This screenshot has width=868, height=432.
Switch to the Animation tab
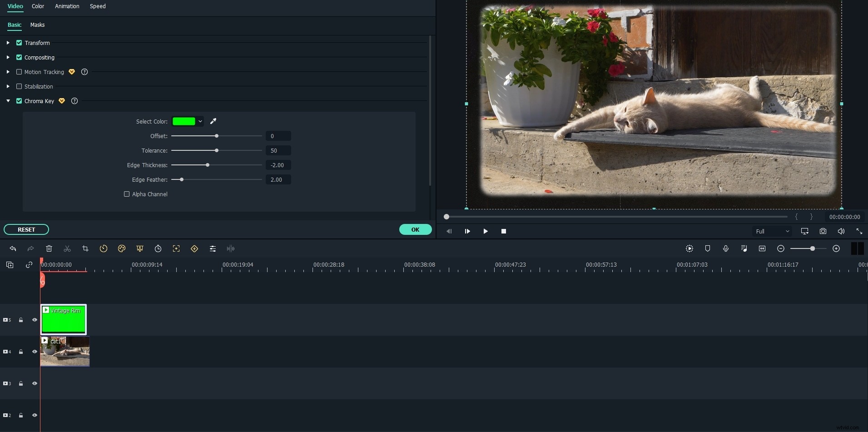pyautogui.click(x=67, y=6)
